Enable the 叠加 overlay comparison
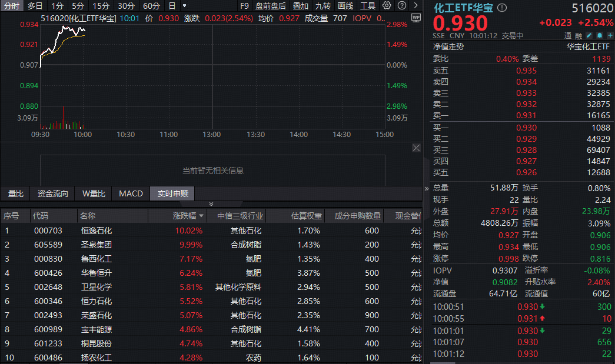Image resolution: width=615 pixels, height=364 pixels. pos(300,5)
